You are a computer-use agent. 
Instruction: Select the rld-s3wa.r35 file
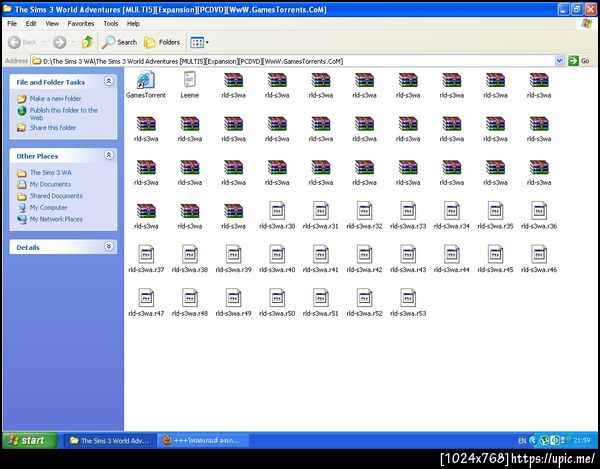[495, 215]
